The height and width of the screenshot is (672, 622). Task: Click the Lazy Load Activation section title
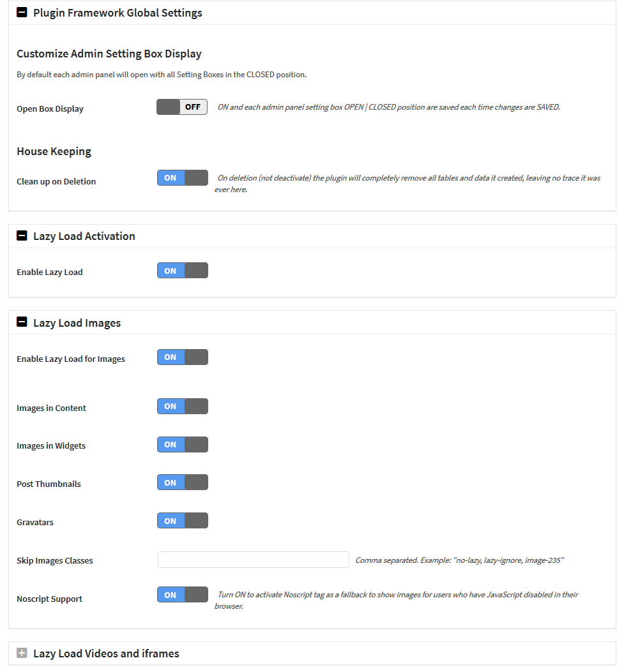[x=84, y=236]
